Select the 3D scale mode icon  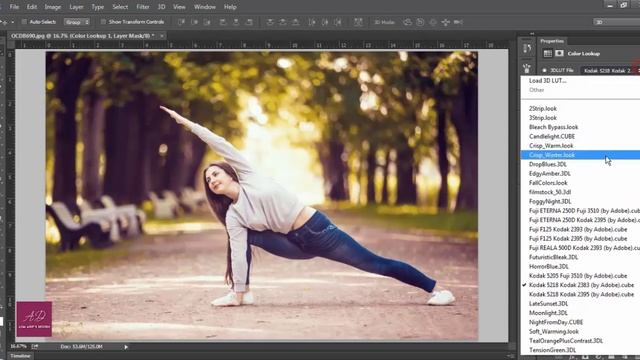click(x=458, y=22)
